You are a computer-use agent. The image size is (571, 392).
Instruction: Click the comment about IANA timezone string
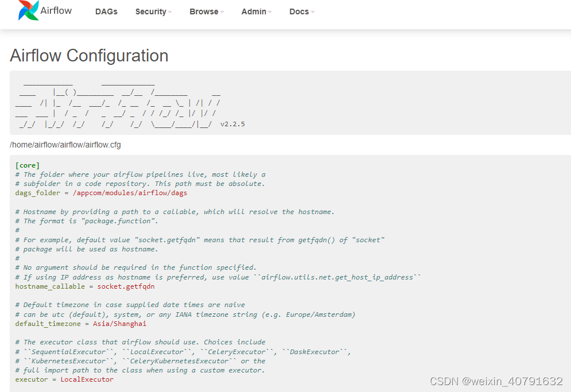tap(185, 315)
